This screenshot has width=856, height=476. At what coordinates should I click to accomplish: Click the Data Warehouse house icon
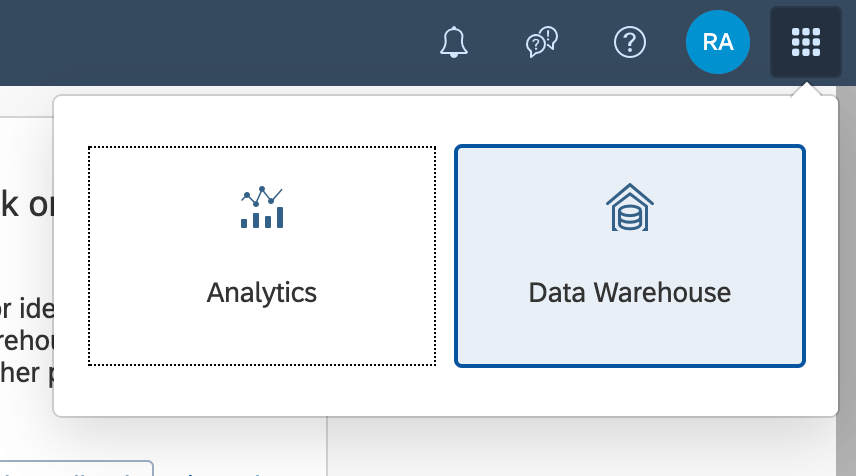point(629,207)
